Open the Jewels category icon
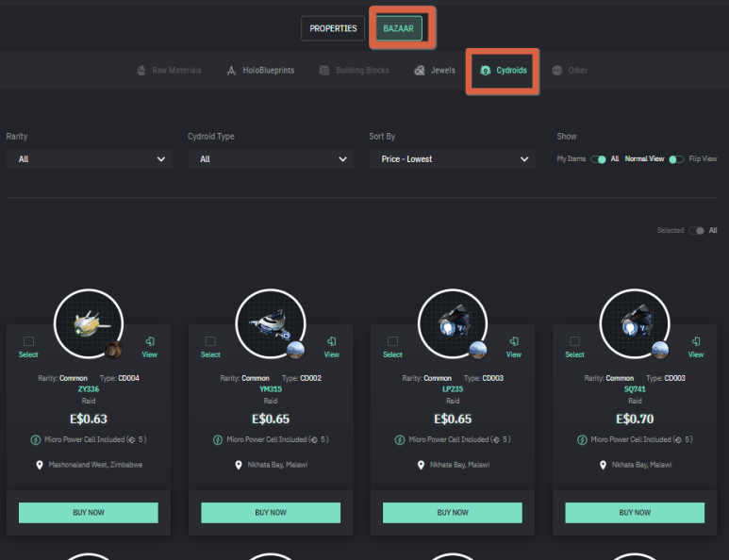The height and width of the screenshot is (560, 729). (x=420, y=71)
